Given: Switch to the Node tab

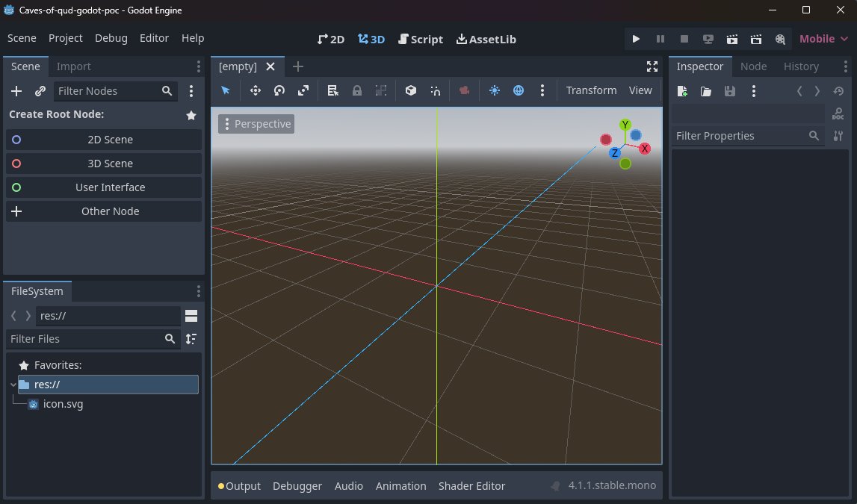Looking at the screenshot, I should tap(753, 66).
